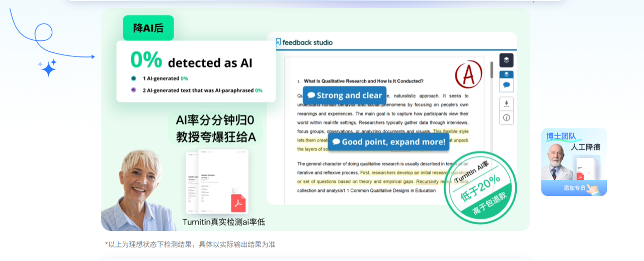This screenshot has width=644, height=261.
Task: Click the question heading What Is Qualitative Research
Action: (363, 81)
